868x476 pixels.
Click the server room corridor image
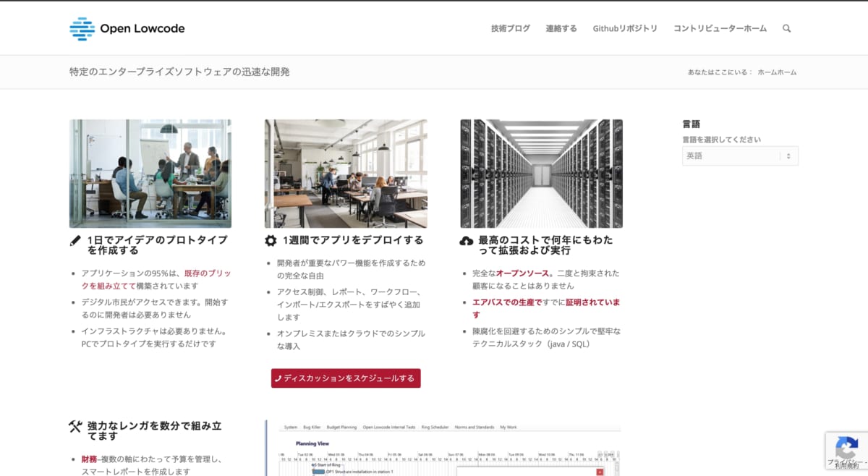(x=541, y=174)
